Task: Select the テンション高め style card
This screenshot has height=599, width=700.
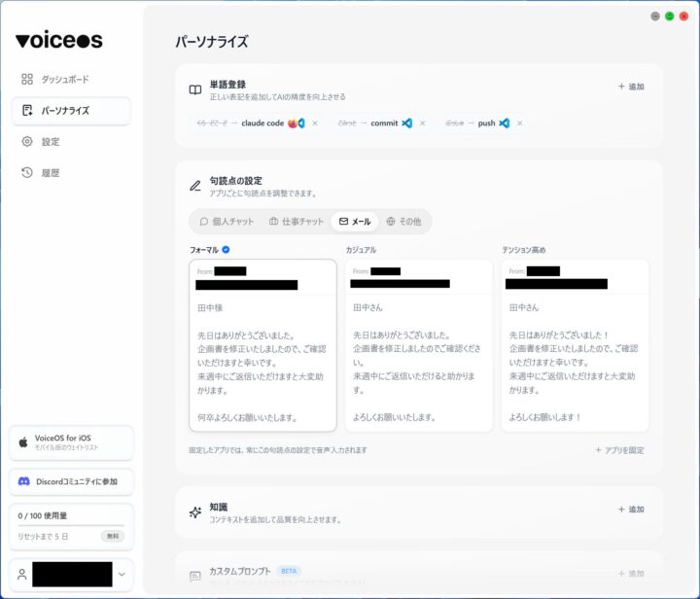Action: (x=575, y=345)
